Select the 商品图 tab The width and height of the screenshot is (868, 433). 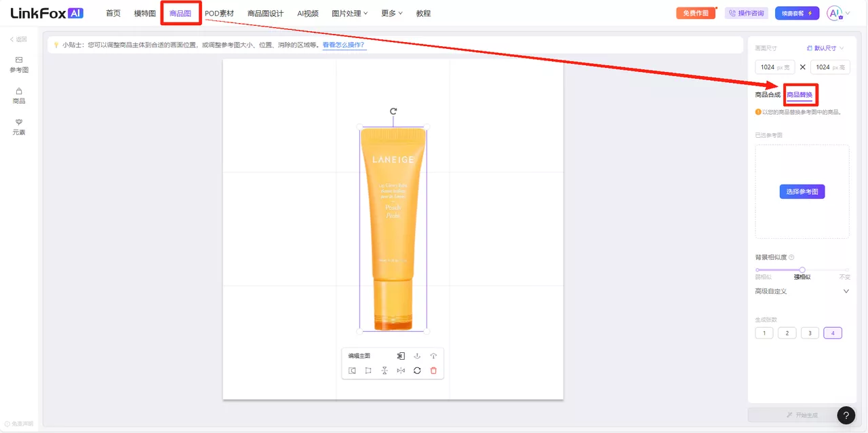[x=180, y=14]
